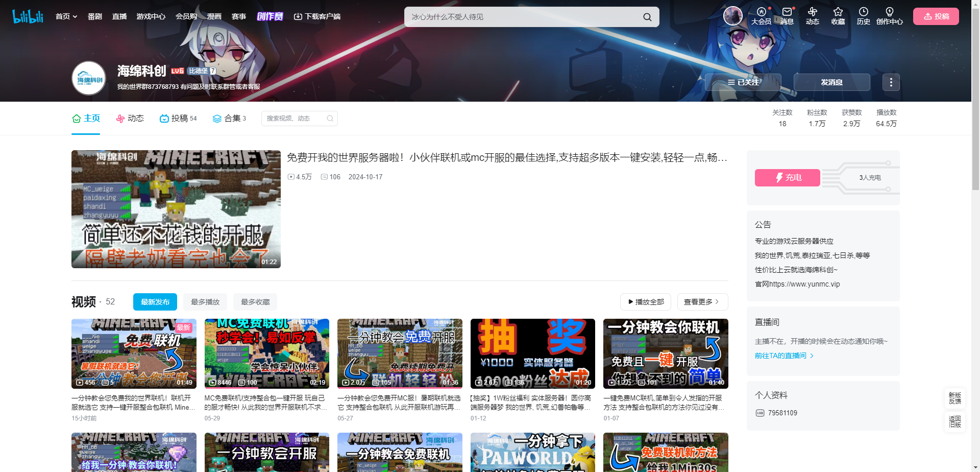980x472 pixels.
Task: Open the 抽奖 实体服务器 video thumbnail
Action: coord(533,353)
